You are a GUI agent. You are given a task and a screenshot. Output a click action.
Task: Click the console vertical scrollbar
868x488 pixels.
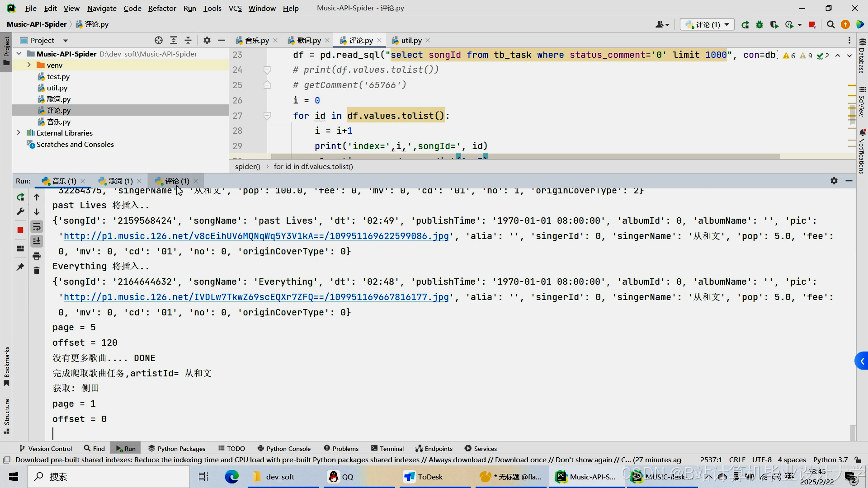[853, 432]
